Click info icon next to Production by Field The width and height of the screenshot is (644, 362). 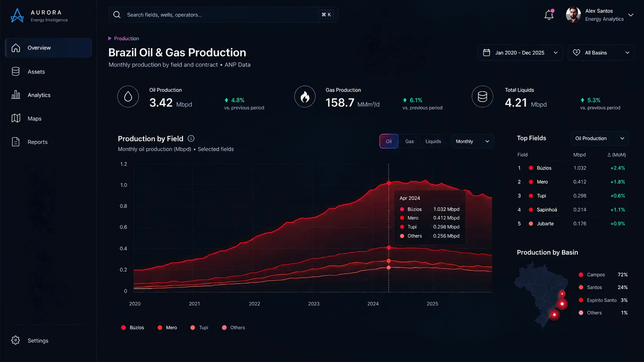point(191,138)
